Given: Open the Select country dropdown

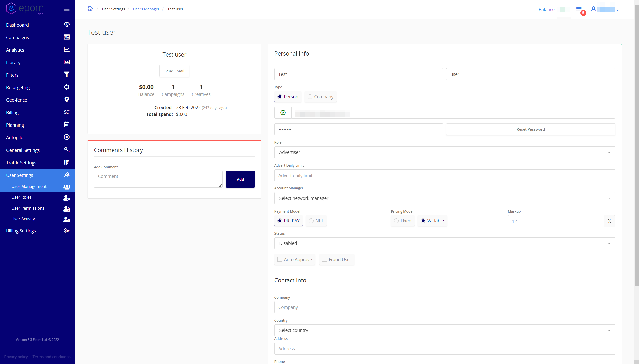Looking at the screenshot, I should 444,330.
